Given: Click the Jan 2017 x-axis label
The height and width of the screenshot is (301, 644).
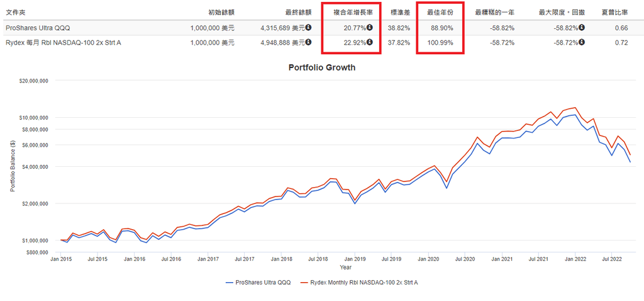Looking at the screenshot, I should point(208,259).
